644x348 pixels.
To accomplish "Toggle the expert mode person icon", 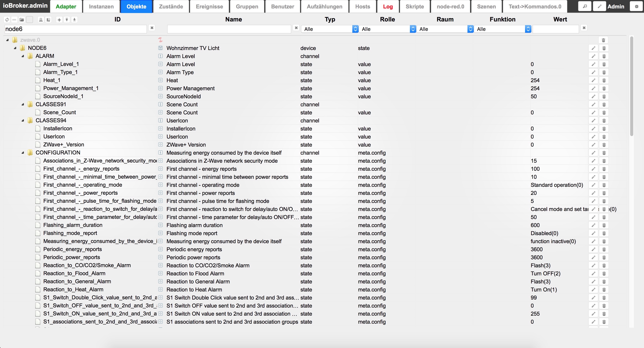I will [41, 20].
